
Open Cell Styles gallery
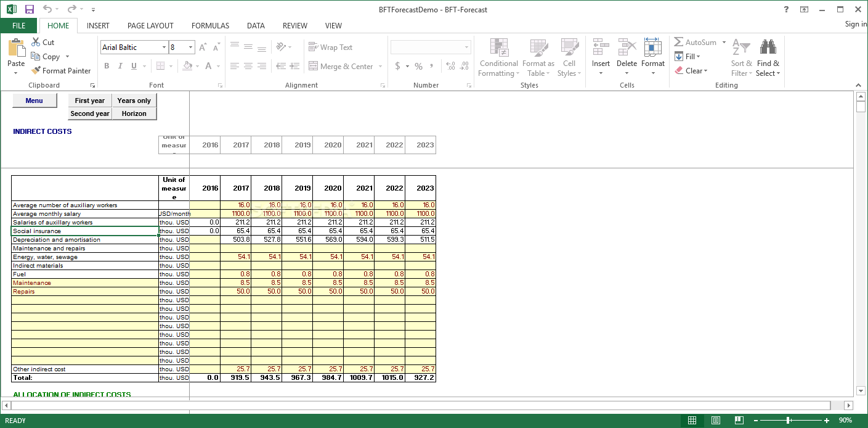(569, 57)
